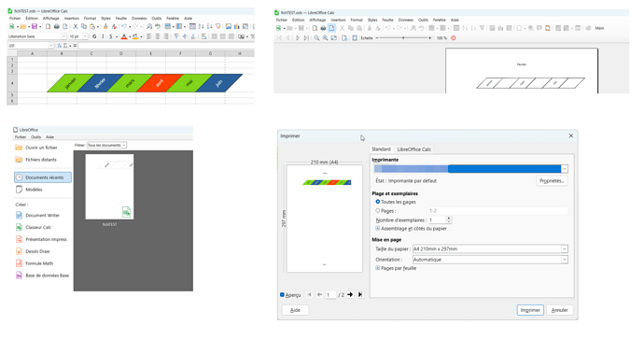Click the Propriétés button
The width and height of the screenshot is (644, 354).
point(552,181)
